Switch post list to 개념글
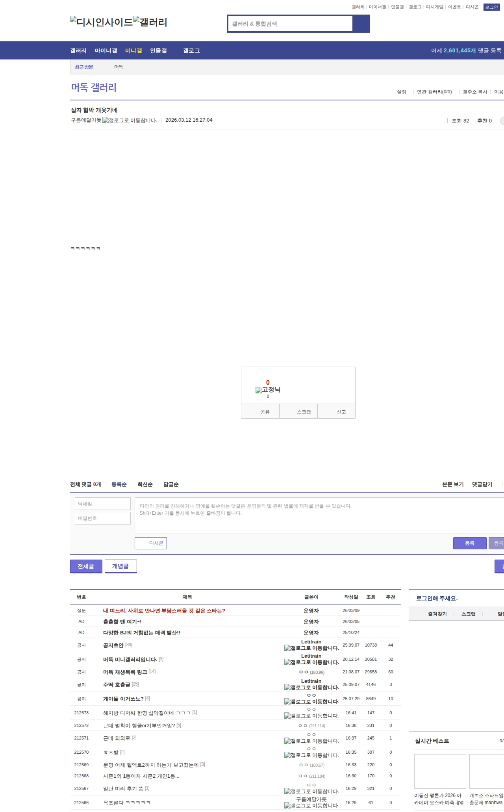Viewport: 504px width, 812px height. point(120,566)
